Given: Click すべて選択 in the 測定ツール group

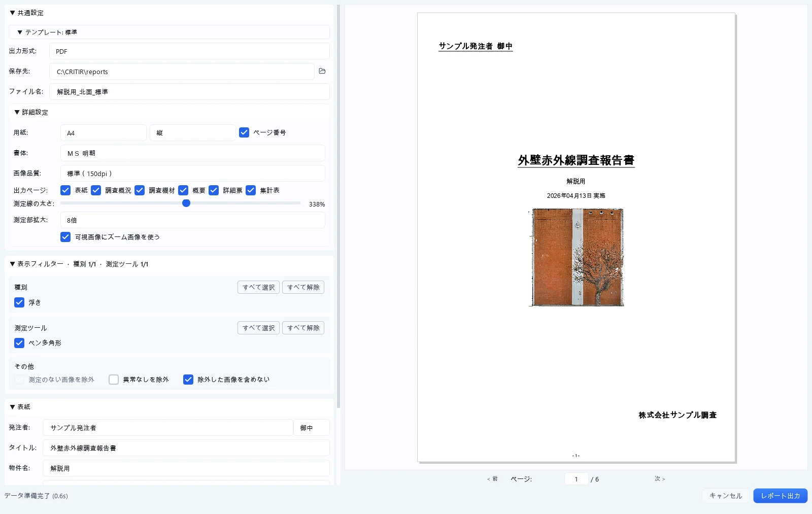Looking at the screenshot, I should pyautogui.click(x=258, y=328).
